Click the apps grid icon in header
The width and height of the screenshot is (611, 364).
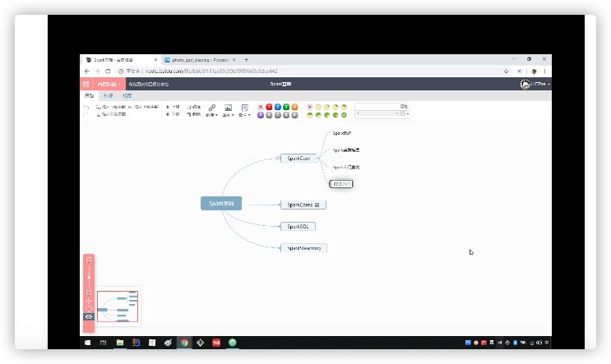click(x=86, y=84)
